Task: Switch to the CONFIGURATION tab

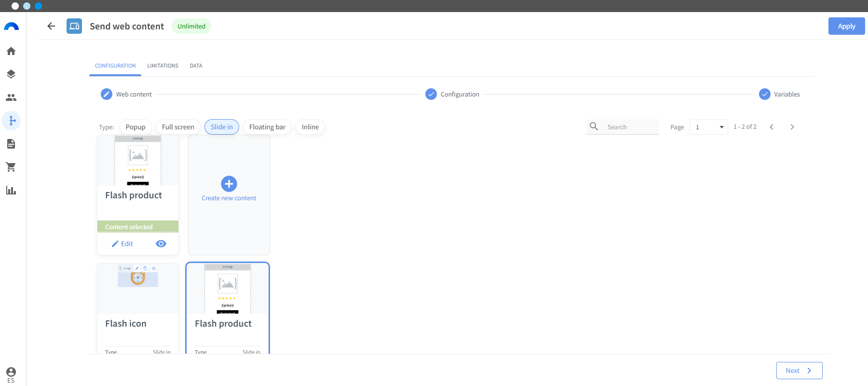Action: pyautogui.click(x=115, y=66)
